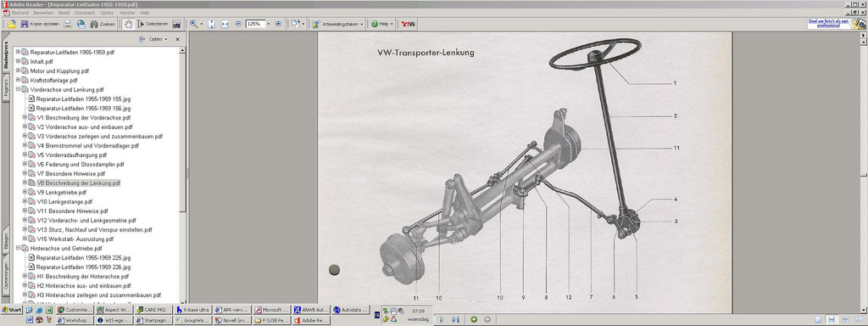Click the Yahoo toolbar icon
This screenshot has width=868, height=326.
[x=409, y=24]
